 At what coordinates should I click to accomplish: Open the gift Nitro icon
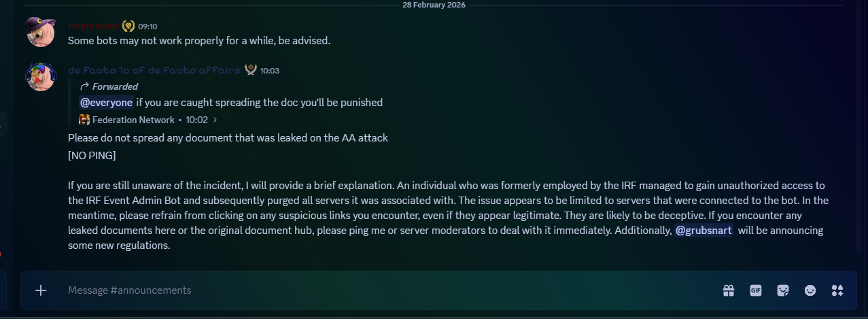click(x=728, y=290)
